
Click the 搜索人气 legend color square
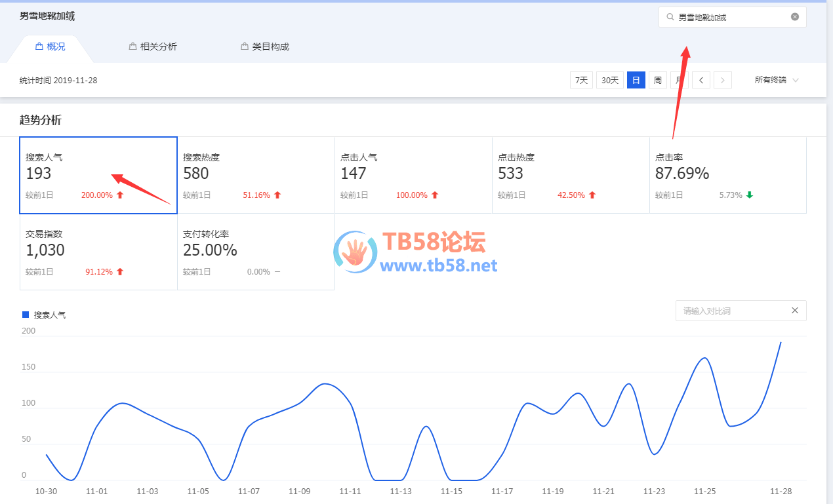pyautogui.click(x=26, y=315)
